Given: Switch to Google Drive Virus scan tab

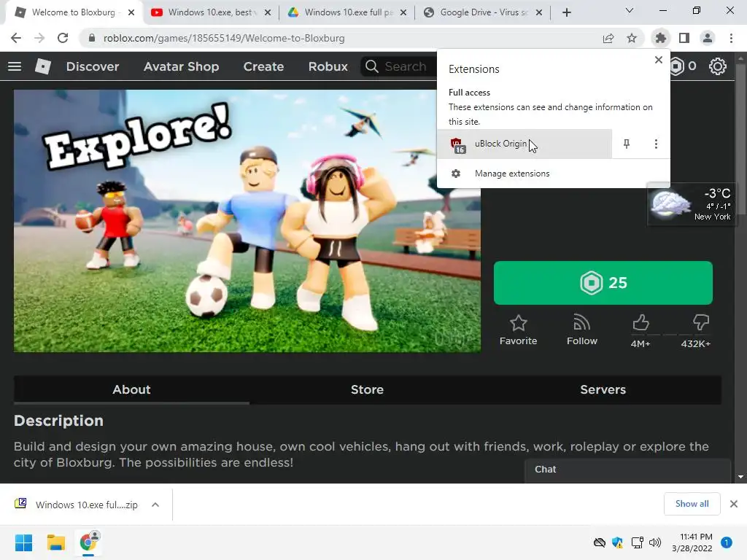Looking at the screenshot, I should click(484, 12).
